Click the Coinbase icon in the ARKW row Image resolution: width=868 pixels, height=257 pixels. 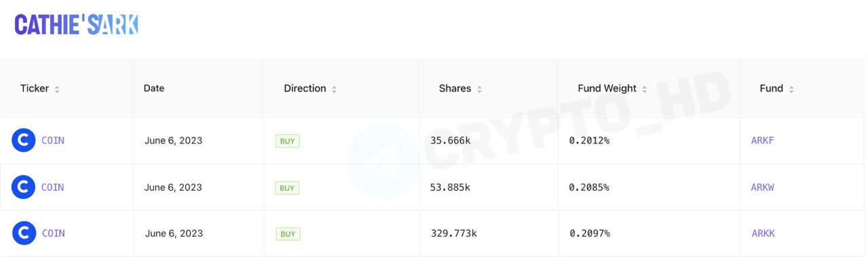(x=24, y=187)
